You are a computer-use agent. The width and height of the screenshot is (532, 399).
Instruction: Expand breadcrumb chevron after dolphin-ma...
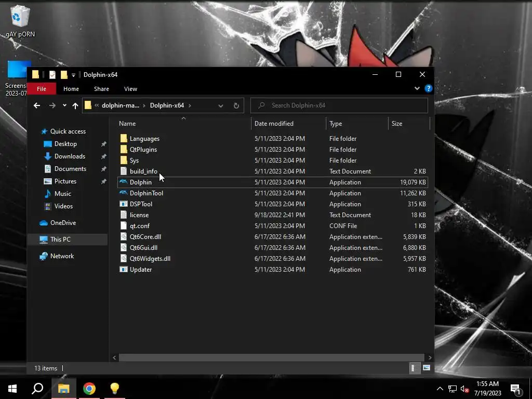click(x=144, y=105)
